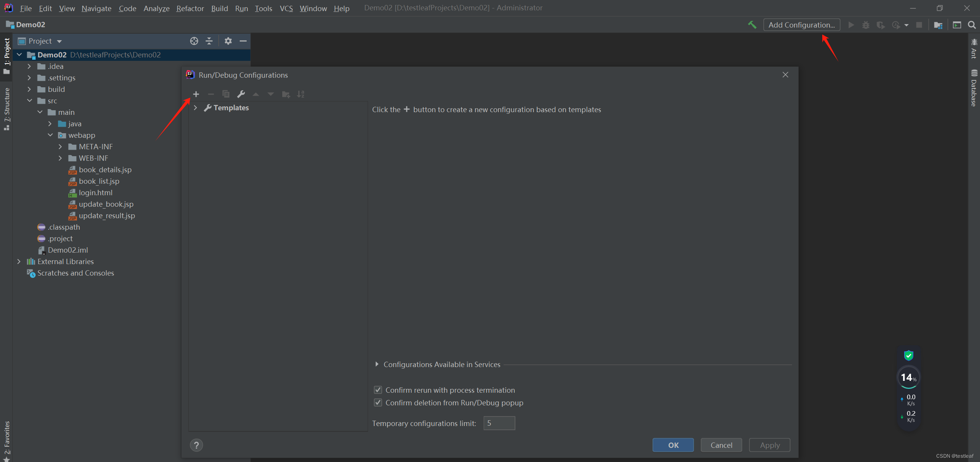The image size is (980, 462).
Task: Toggle Confirm deletion from Run/Debug popup checkbox
Action: [x=378, y=403]
